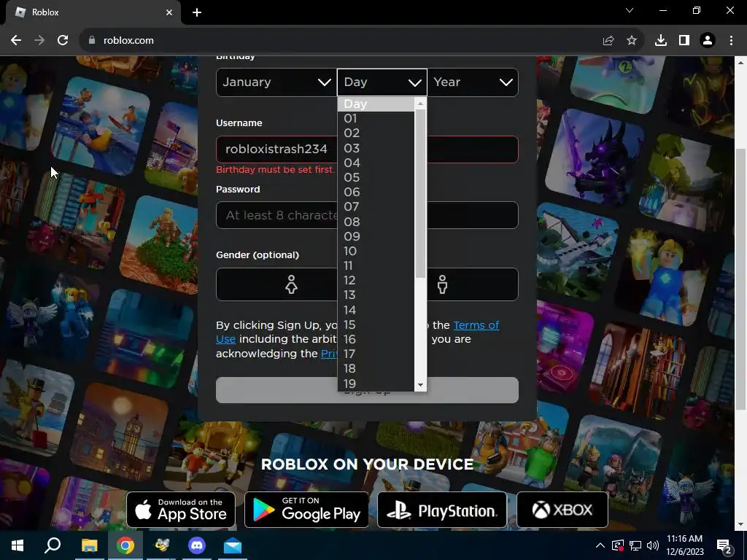Screen dimensions: 747x560
Task: Close the Roblox tab
Action: coord(169,12)
